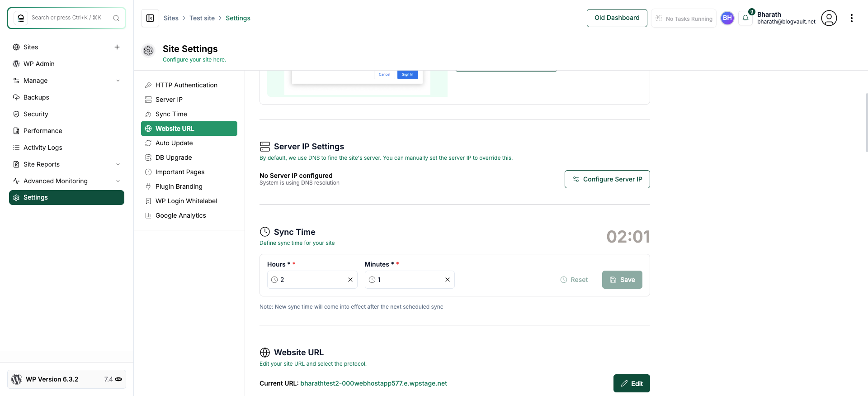Click the Old Dashboard button
868x396 pixels.
pos(617,18)
